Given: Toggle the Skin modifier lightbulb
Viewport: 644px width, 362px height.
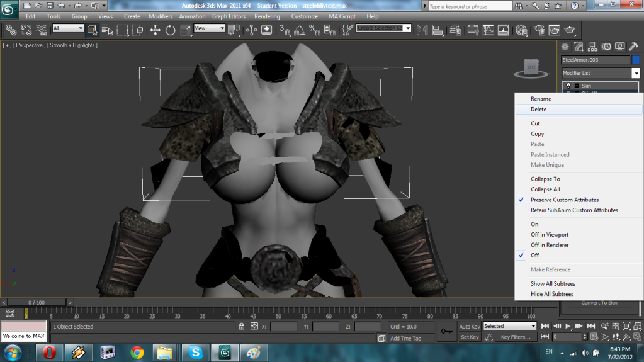Looking at the screenshot, I should pos(568,86).
